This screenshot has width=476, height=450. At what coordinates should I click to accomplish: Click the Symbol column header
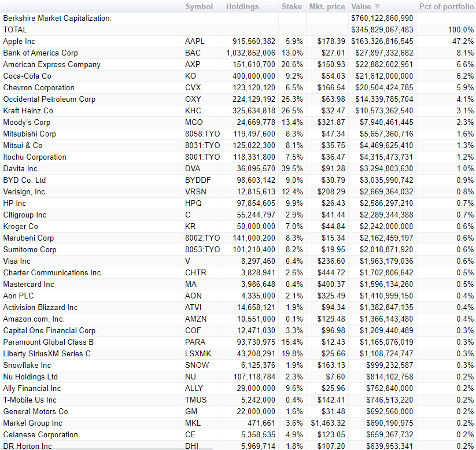[x=199, y=7]
